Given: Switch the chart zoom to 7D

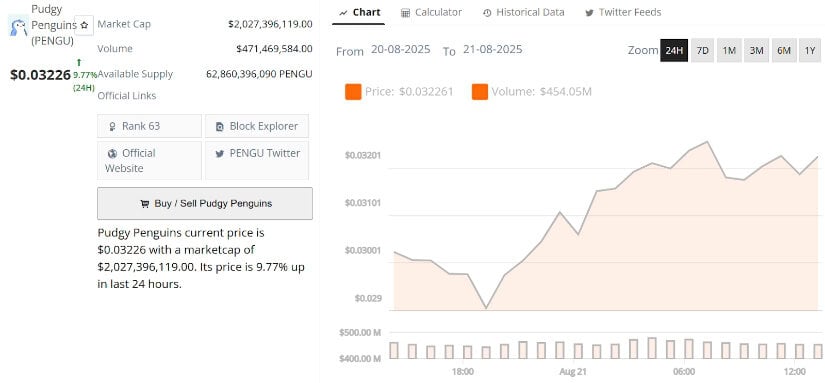Looking at the screenshot, I should click(702, 51).
